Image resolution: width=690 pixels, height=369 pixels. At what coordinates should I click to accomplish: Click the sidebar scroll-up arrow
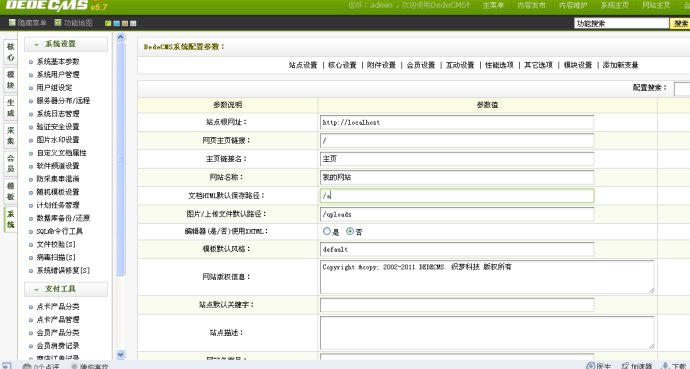[121, 38]
